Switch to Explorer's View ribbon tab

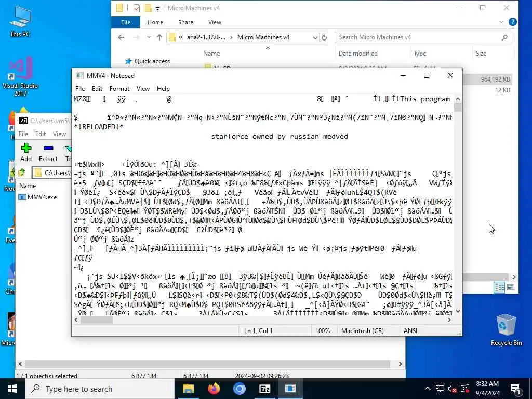[215, 22]
